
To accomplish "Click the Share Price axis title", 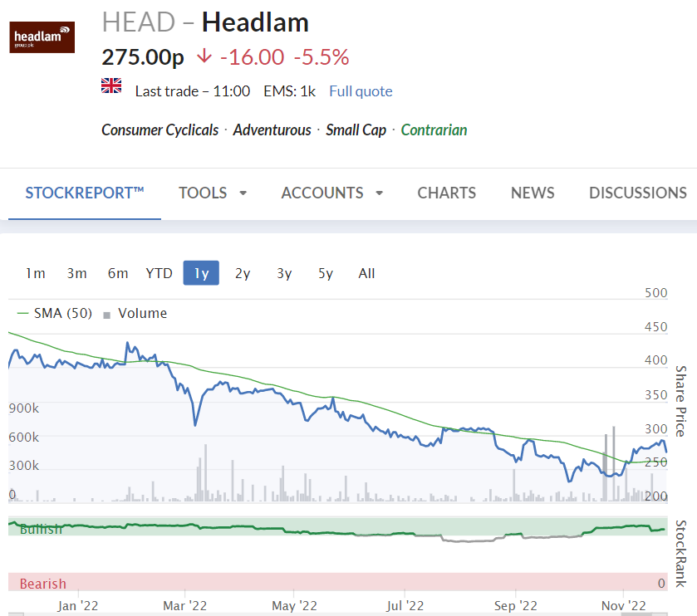I will pyautogui.click(x=680, y=401).
